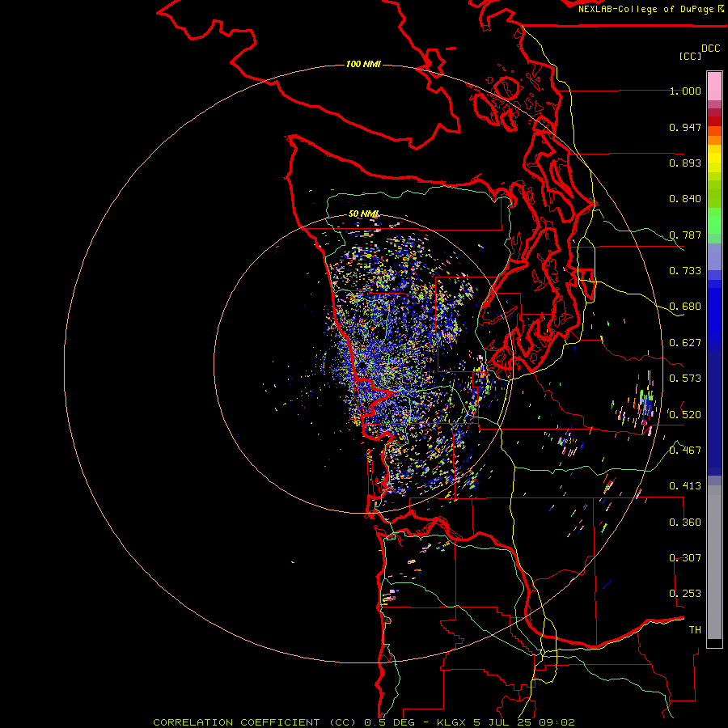Click the 0.360 scale value
This screenshot has width=728, height=728.
(x=685, y=523)
